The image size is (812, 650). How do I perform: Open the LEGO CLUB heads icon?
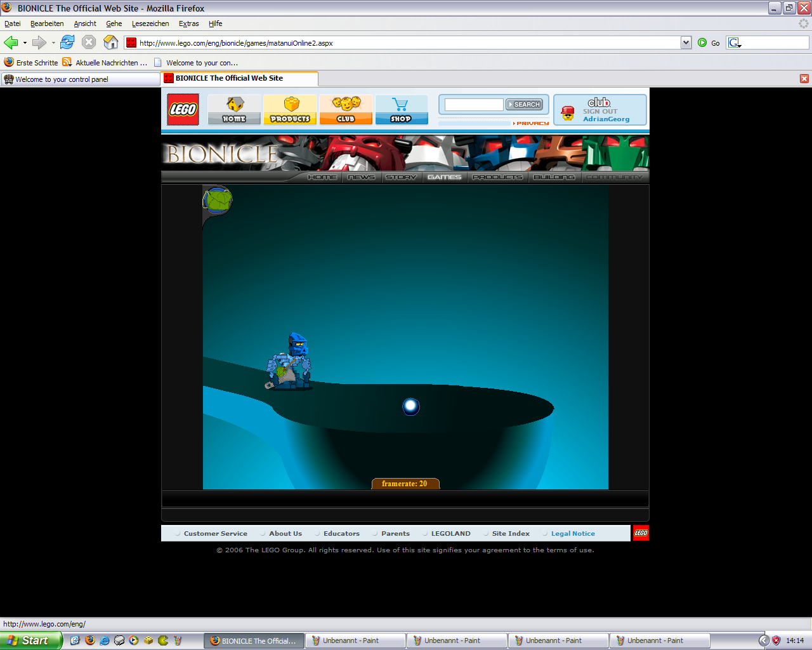tap(346, 109)
